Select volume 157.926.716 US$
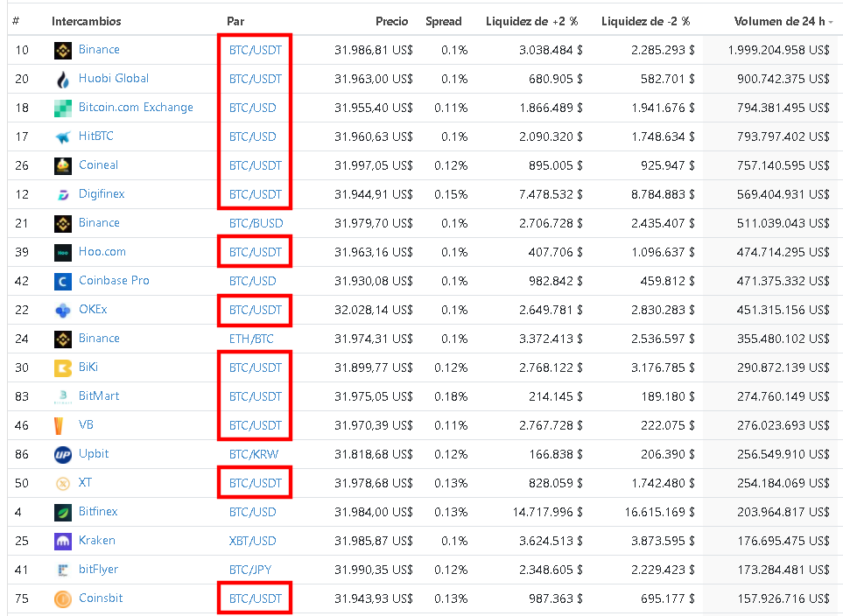Viewport: 843px width, 616px height. click(783, 598)
